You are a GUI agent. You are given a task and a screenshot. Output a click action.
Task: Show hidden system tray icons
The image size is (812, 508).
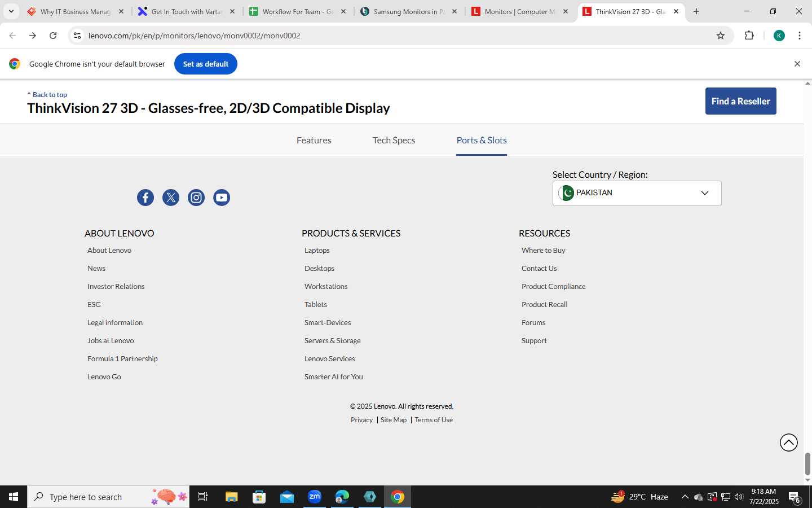685,497
